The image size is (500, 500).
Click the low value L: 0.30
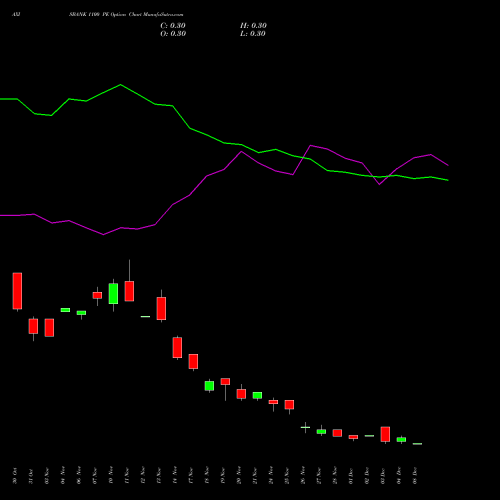pyautogui.click(x=253, y=34)
